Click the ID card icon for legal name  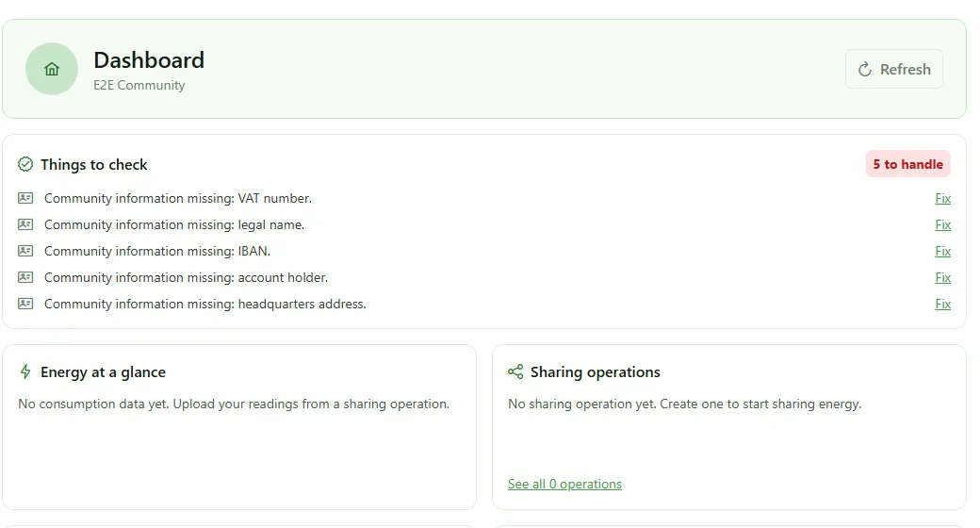(x=25, y=224)
